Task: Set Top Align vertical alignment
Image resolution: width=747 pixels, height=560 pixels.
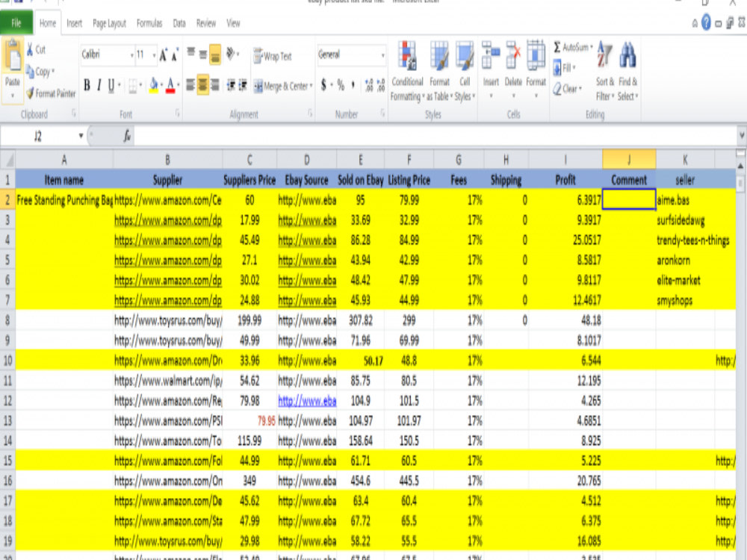Action: pyautogui.click(x=190, y=52)
